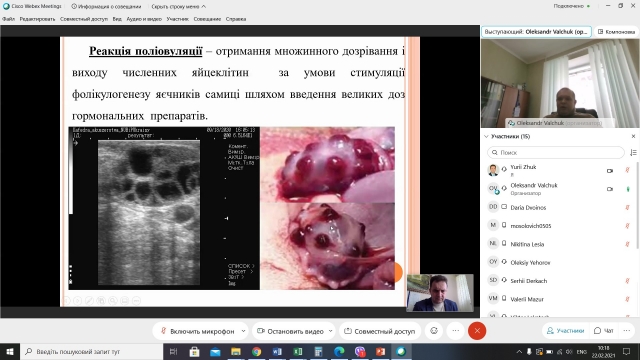The height and width of the screenshot is (360, 640).
Task: Open panel options ellipsis at bottom right
Action: [x=627, y=331]
